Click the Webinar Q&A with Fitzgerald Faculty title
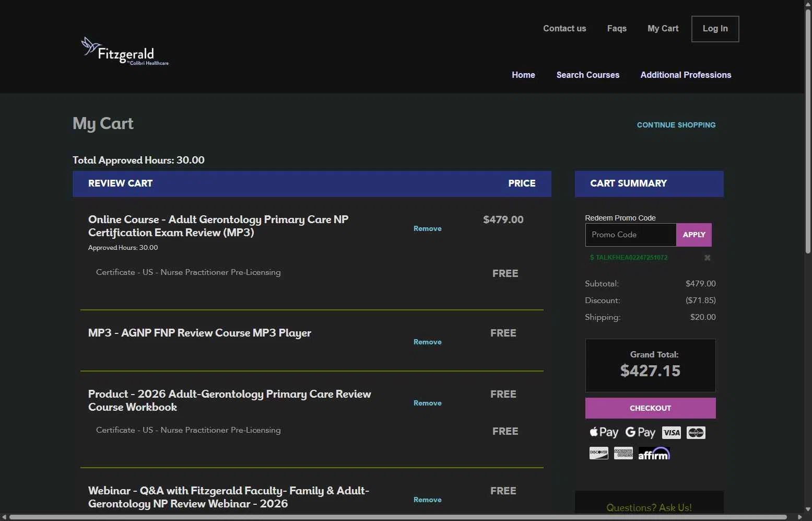812x521 pixels. [229, 497]
